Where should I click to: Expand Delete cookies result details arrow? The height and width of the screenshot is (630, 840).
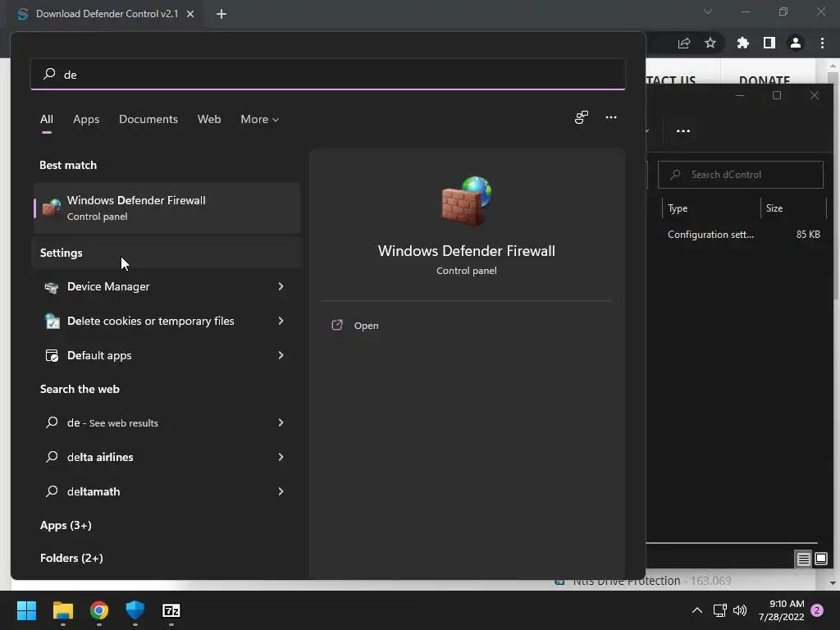[281, 321]
